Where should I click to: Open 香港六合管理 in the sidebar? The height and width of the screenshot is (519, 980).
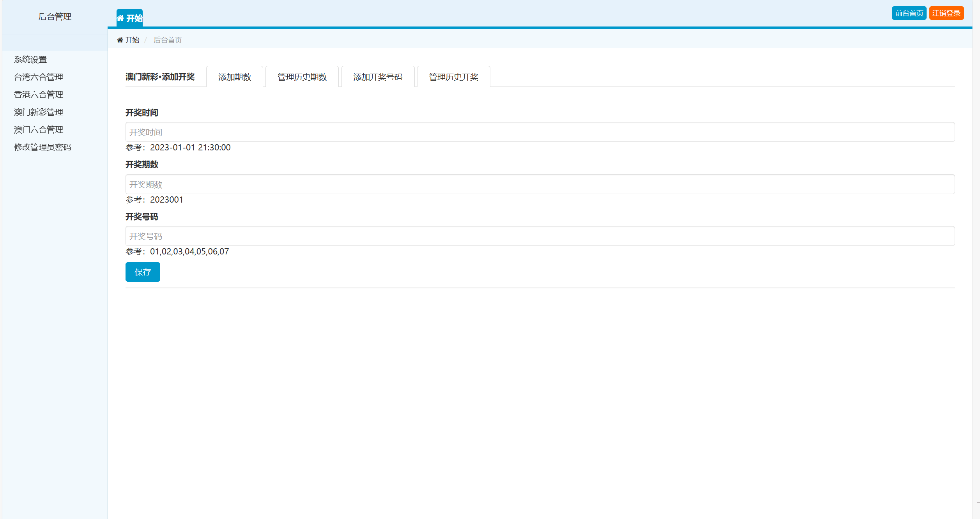tap(39, 95)
